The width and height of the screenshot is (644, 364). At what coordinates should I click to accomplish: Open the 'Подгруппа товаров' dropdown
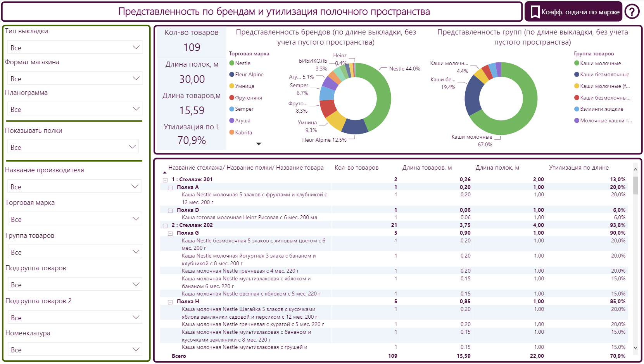[x=75, y=284]
